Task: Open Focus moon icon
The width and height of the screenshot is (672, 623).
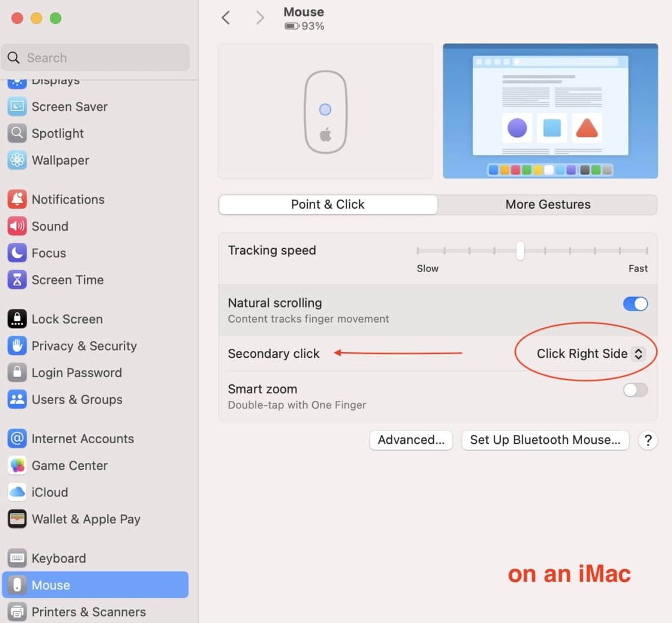Action: pyautogui.click(x=17, y=253)
